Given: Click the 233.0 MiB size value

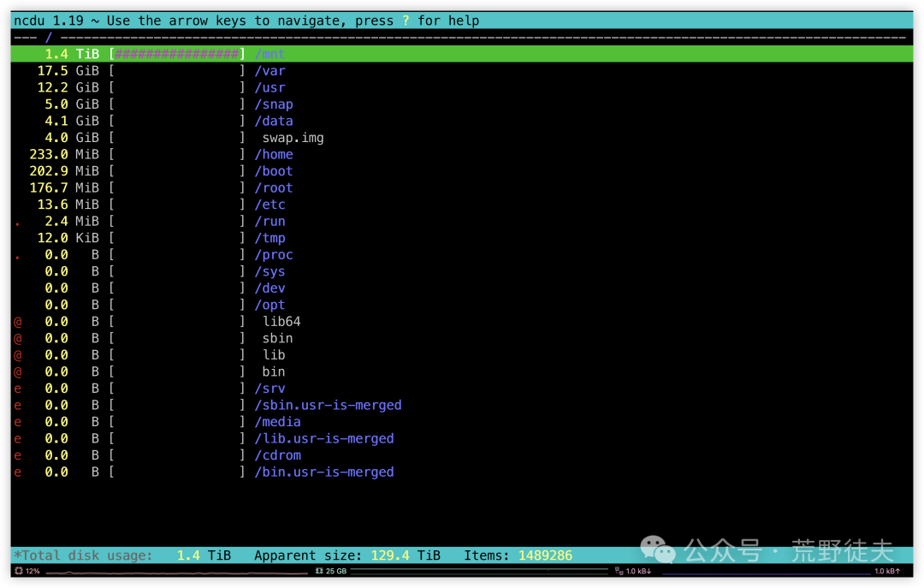Looking at the screenshot, I should click(x=64, y=154).
